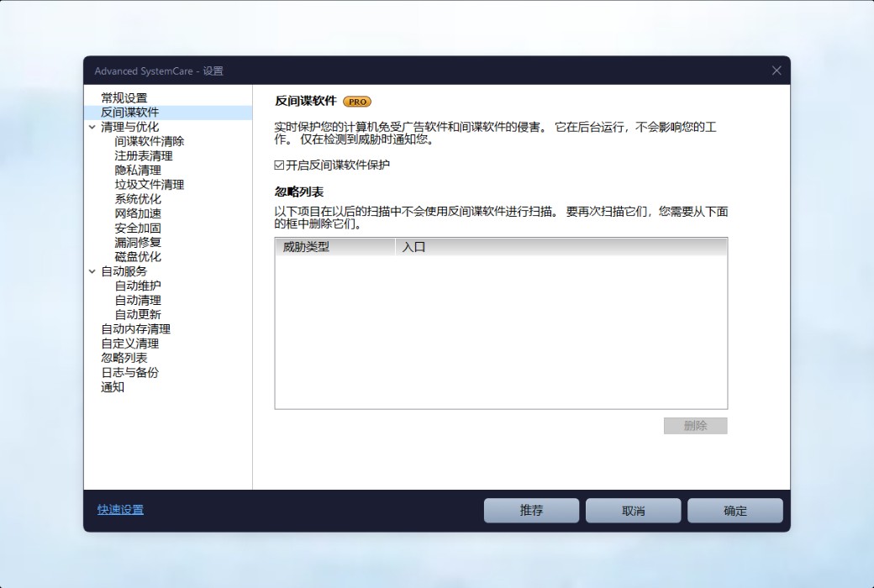This screenshot has height=588, width=874.
Task: Click the 推荐 button
Action: tap(531, 511)
